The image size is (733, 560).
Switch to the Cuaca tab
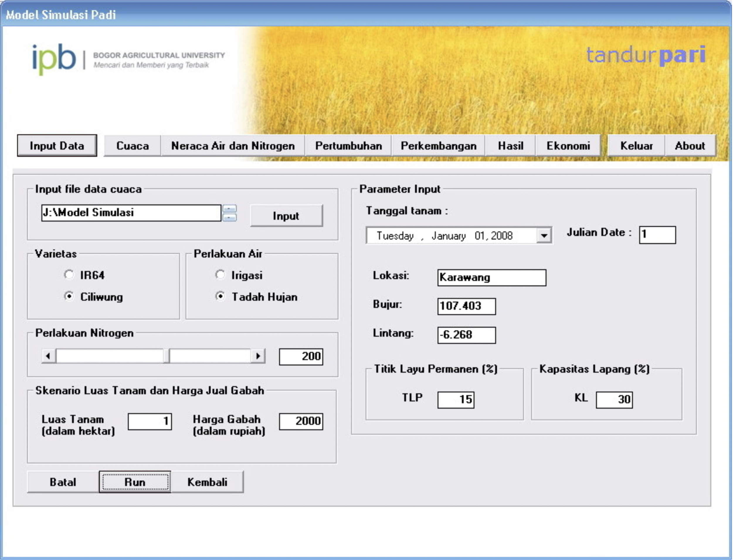coord(132,146)
